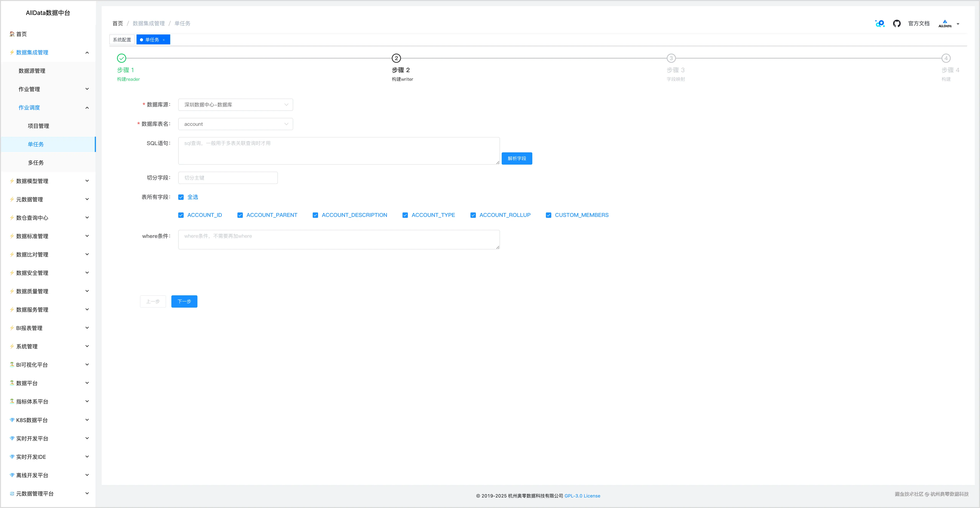Click the step 3 circle in stepper
980x508 pixels.
point(671,58)
